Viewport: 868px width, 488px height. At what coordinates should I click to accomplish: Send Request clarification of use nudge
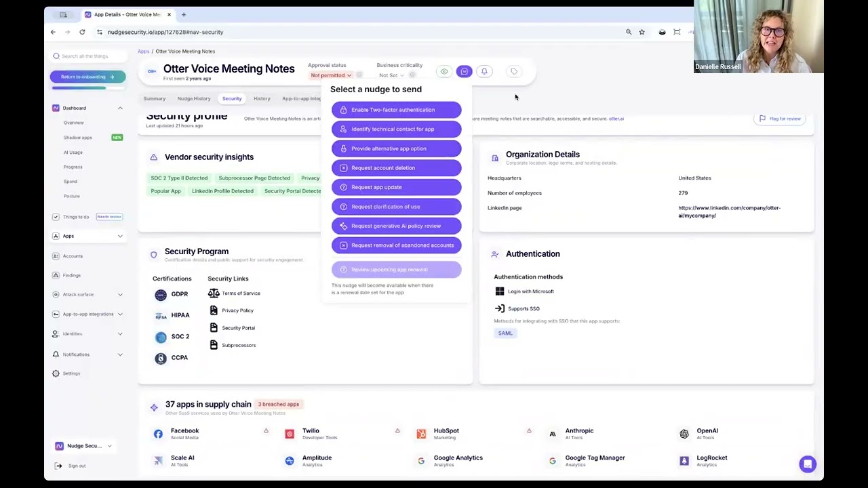click(x=396, y=207)
